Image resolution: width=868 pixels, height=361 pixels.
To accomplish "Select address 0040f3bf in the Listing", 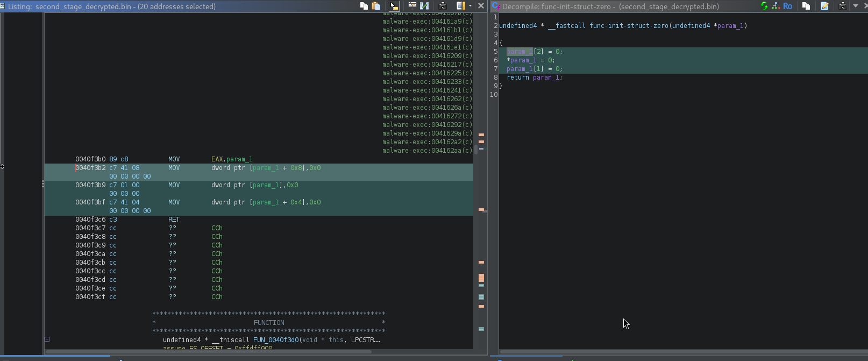I will point(90,202).
